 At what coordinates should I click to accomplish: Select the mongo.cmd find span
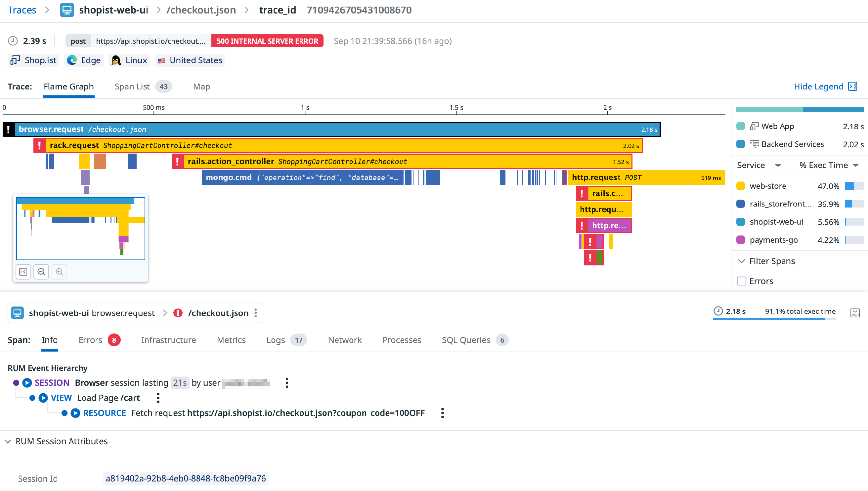point(302,178)
